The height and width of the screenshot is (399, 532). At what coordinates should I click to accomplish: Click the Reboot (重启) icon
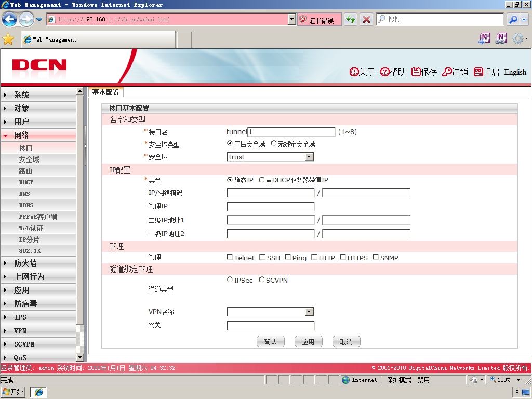tap(478, 72)
